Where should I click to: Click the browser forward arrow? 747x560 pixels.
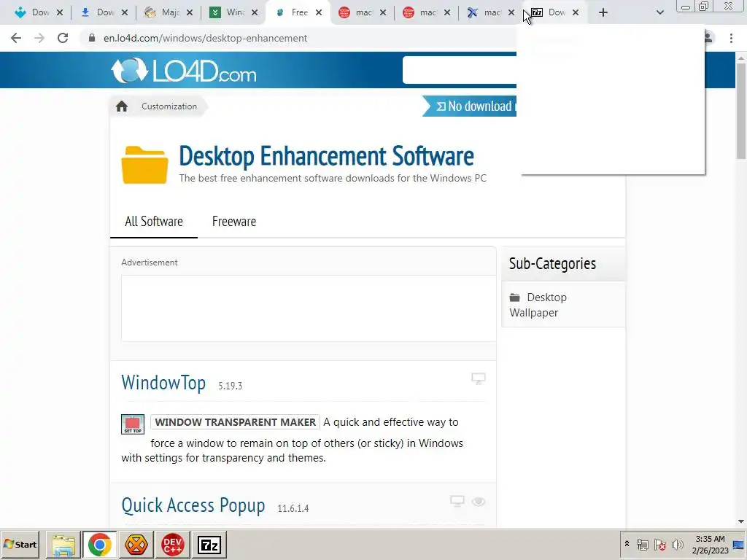point(39,38)
